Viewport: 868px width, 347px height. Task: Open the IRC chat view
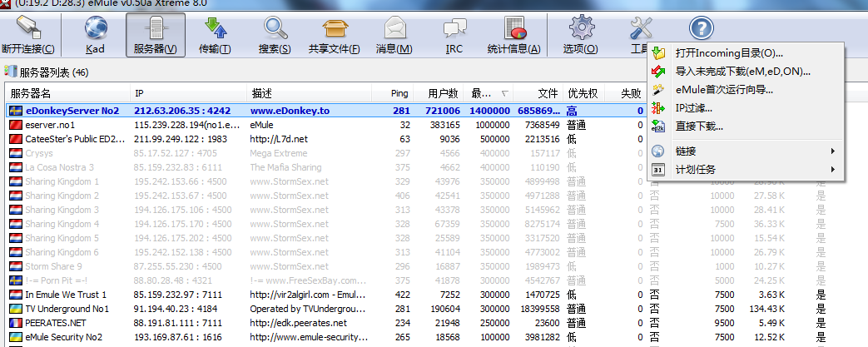[x=454, y=35]
